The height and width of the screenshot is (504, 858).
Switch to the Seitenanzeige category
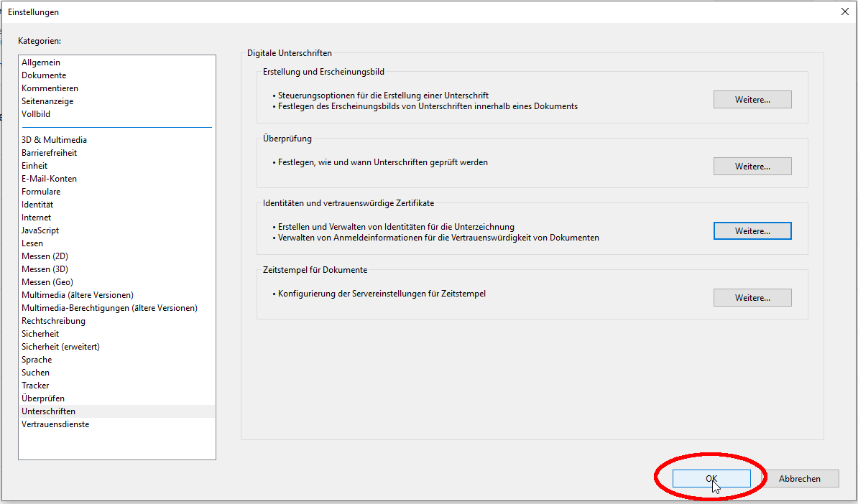click(x=47, y=101)
